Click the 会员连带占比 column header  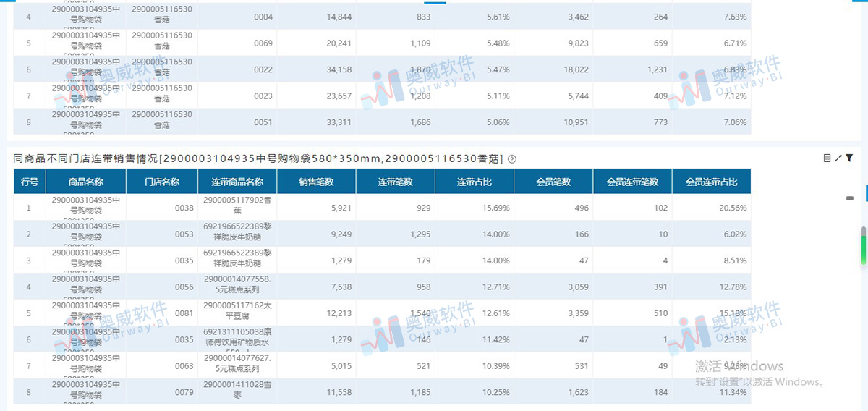coord(712,182)
